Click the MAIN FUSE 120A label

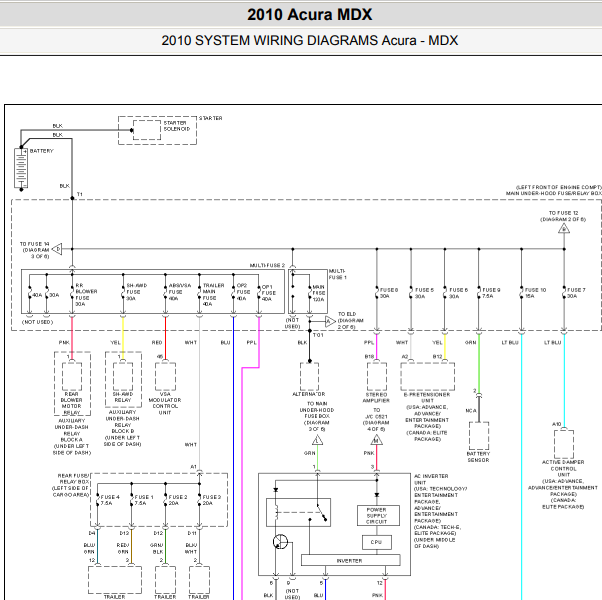click(319, 293)
